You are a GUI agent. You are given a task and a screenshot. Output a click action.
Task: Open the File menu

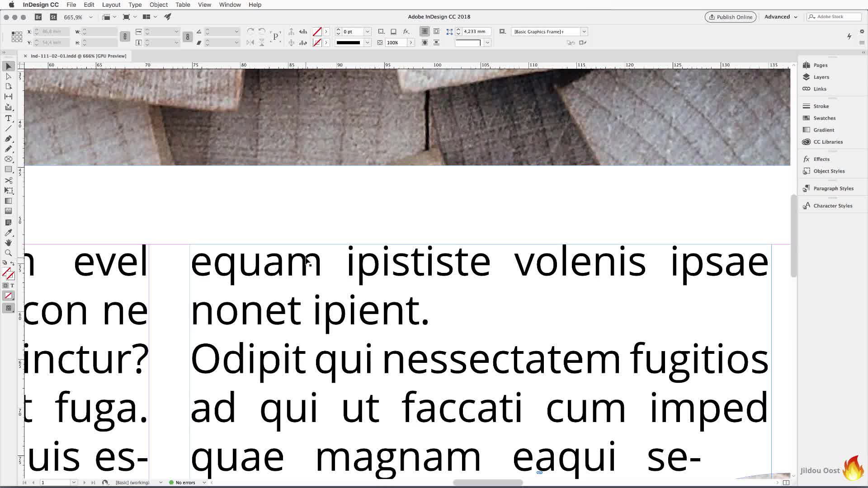click(71, 5)
